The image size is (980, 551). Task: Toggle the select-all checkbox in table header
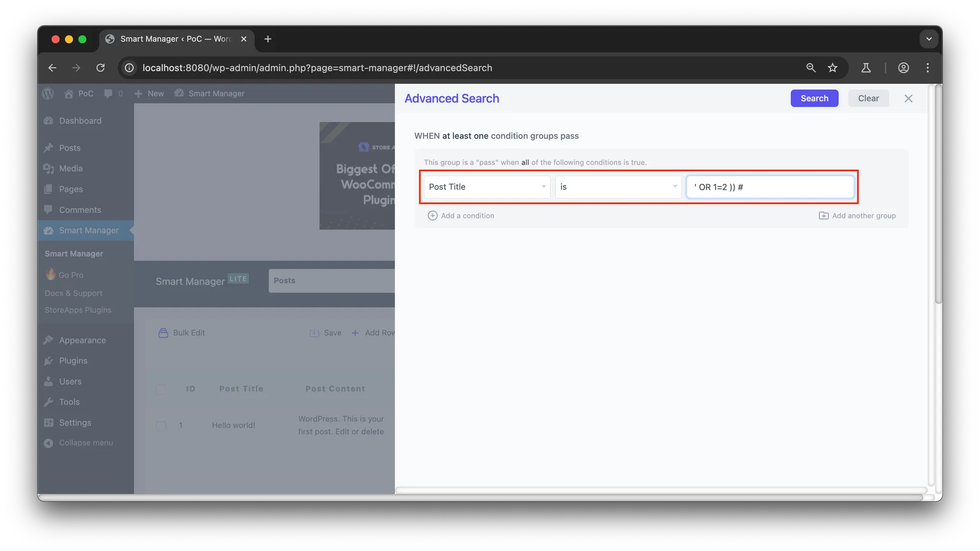coord(161,389)
